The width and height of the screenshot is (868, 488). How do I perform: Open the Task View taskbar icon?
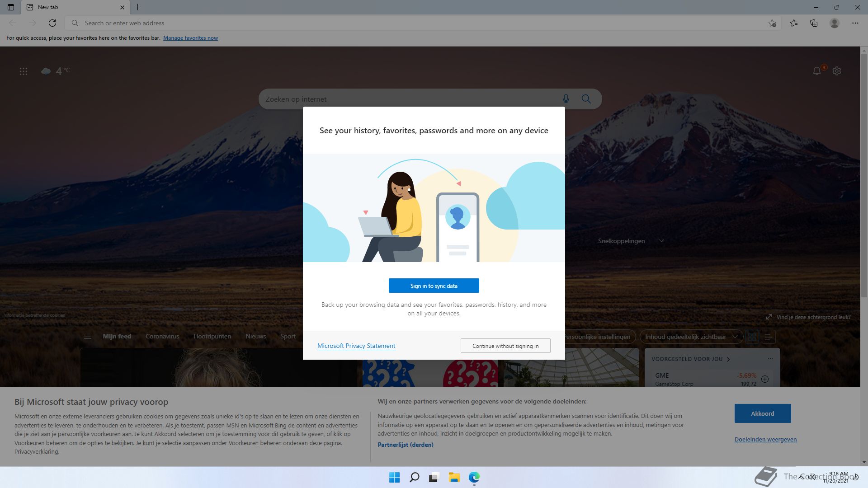[434, 477]
